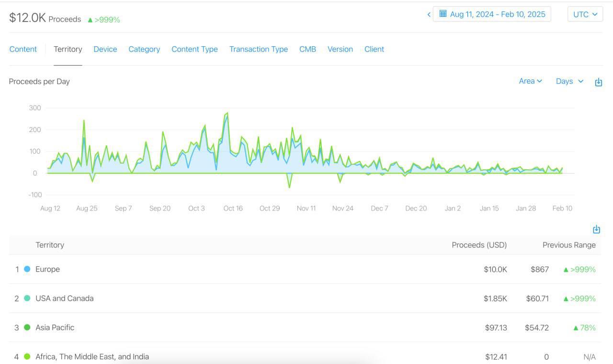The width and height of the screenshot is (613, 364).
Task: Click the increase triangle in USA and Canada row
Action: (565, 298)
